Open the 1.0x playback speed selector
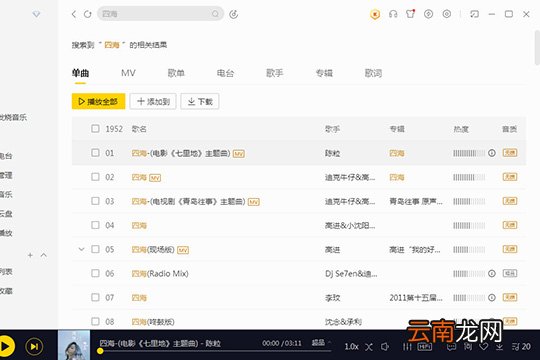Viewport: 540px width, 360px height. (x=351, y=347)
